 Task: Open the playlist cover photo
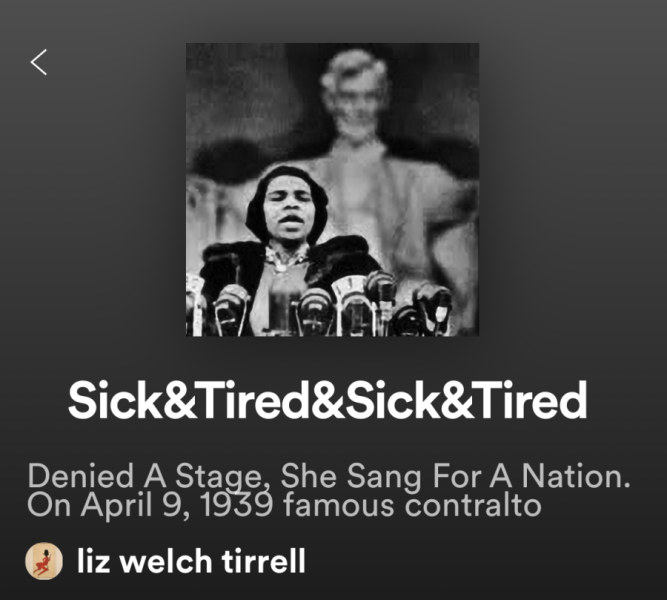[332, 189]
